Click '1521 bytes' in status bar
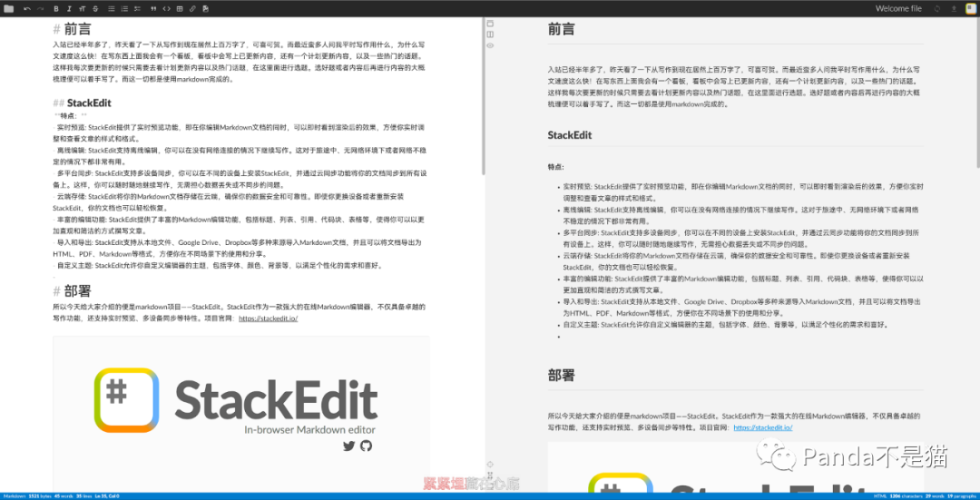Viewport: 980px width, 500px height. tap(40, 496)
